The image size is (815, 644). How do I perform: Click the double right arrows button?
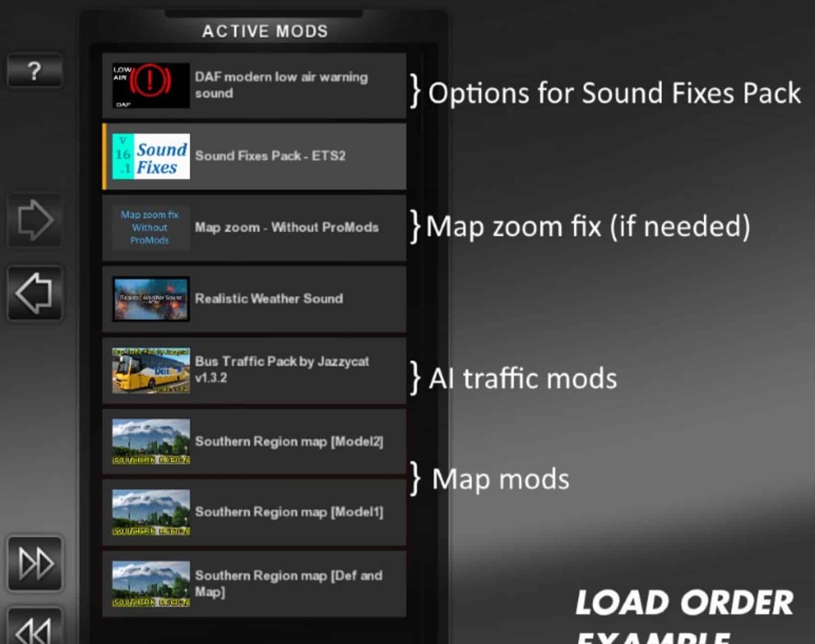point(34,563)
